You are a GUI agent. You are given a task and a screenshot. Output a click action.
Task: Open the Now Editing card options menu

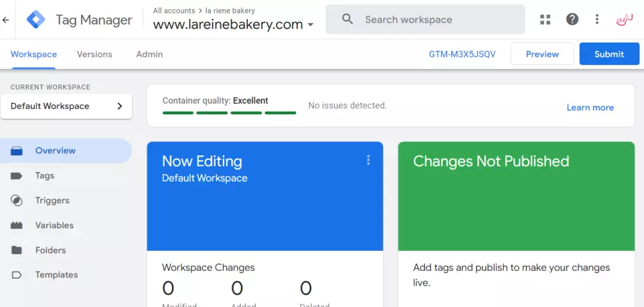click(x=368, y=160)
